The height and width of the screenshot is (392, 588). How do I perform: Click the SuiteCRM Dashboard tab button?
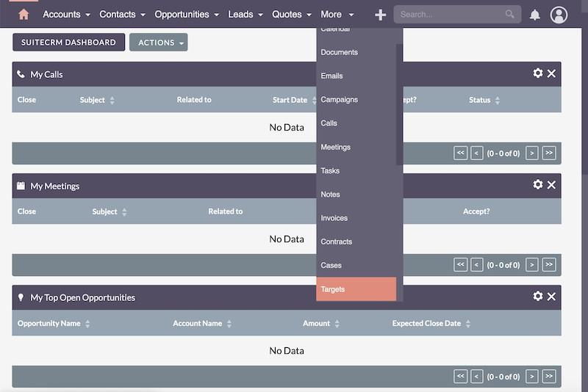tap(68, 43)
